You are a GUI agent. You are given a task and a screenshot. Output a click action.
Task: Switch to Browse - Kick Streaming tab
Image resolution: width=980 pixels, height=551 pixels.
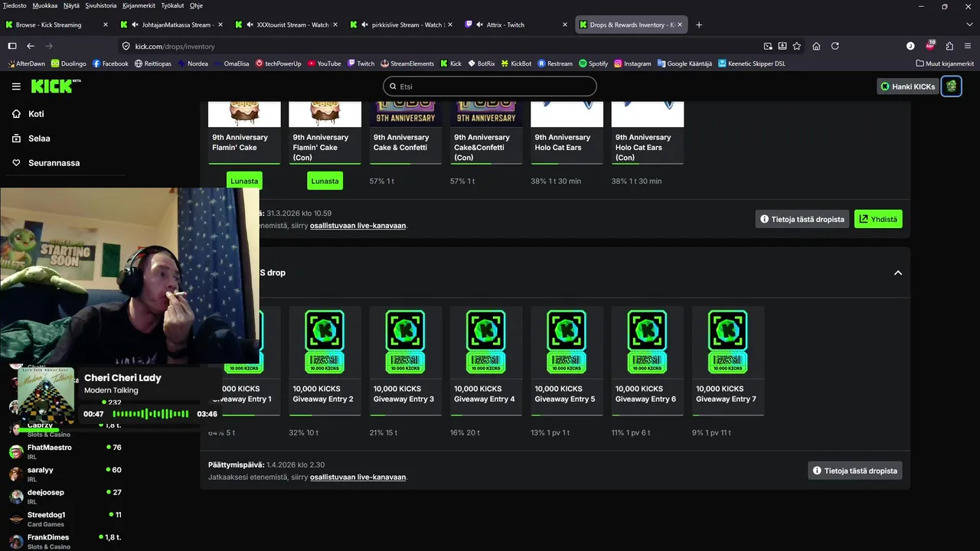(57, 24)
